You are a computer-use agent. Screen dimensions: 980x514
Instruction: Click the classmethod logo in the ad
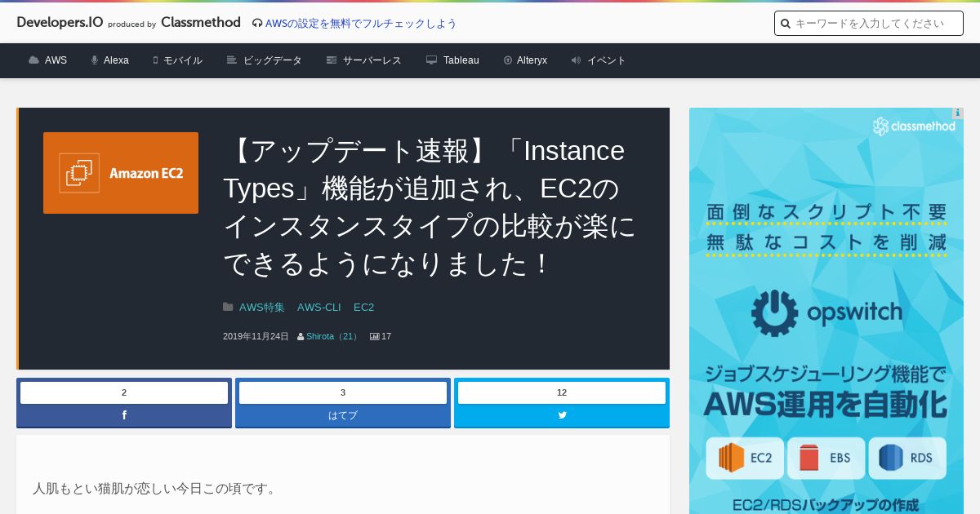coord(914,126)
